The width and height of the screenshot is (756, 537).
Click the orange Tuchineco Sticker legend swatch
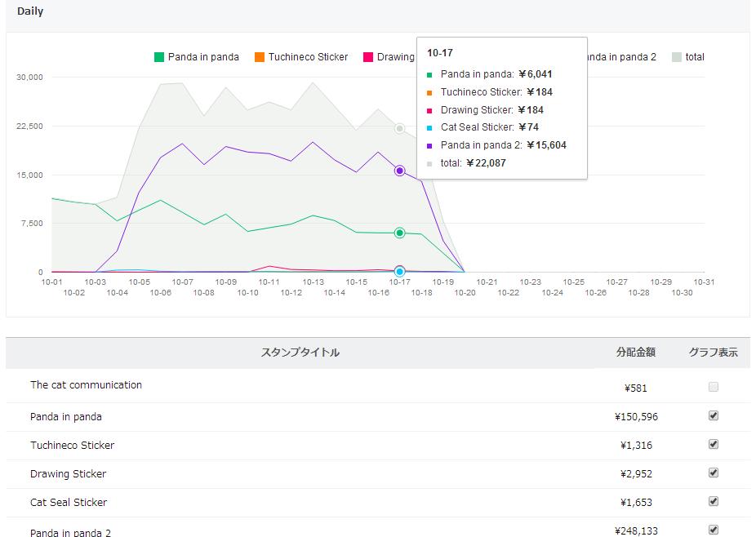(x=260, y=57)
